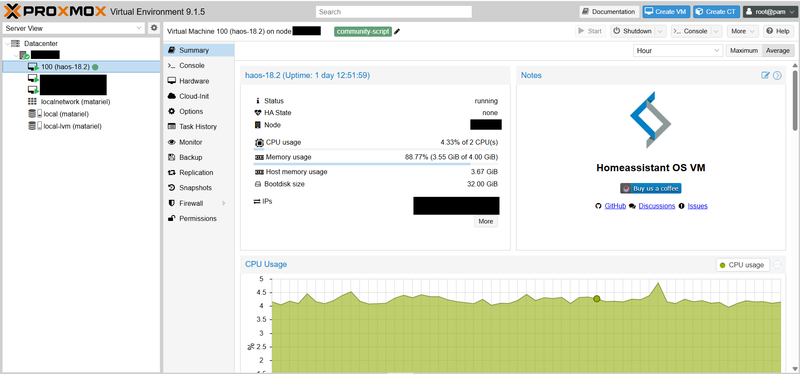The width and height of the screenshot is (800, 374).
Task: Open the Monitor tab
Action: (198, 142)
